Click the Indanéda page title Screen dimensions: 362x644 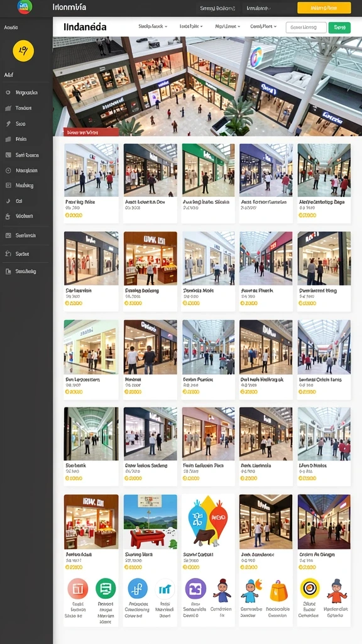pos(85,27)
